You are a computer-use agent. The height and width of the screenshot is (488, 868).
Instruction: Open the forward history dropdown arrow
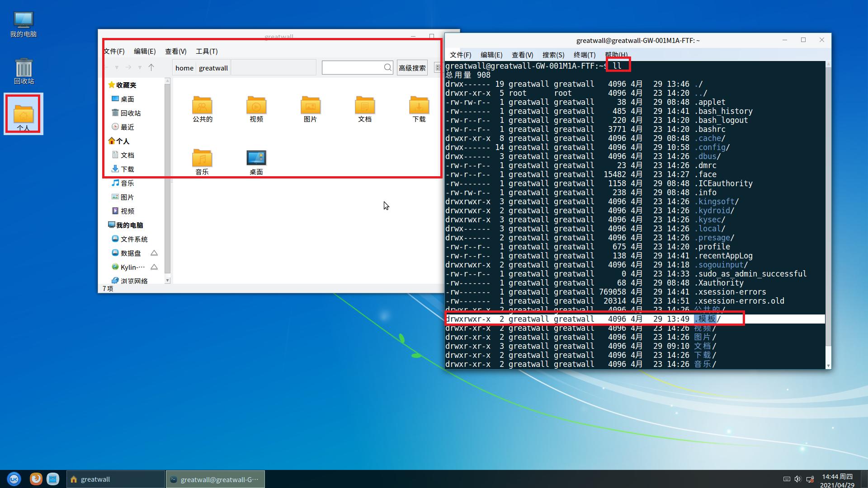click(140, 68)
